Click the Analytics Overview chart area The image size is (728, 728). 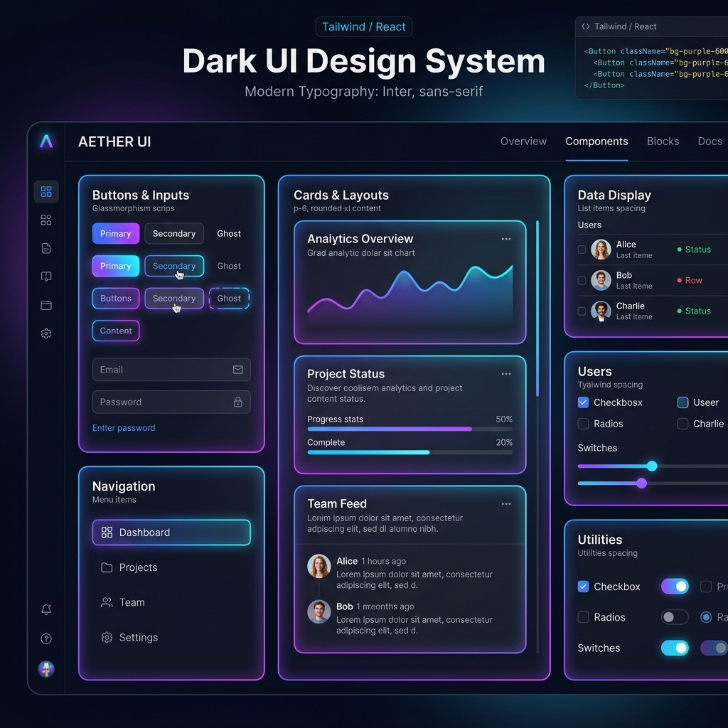[x=409, y=296]
